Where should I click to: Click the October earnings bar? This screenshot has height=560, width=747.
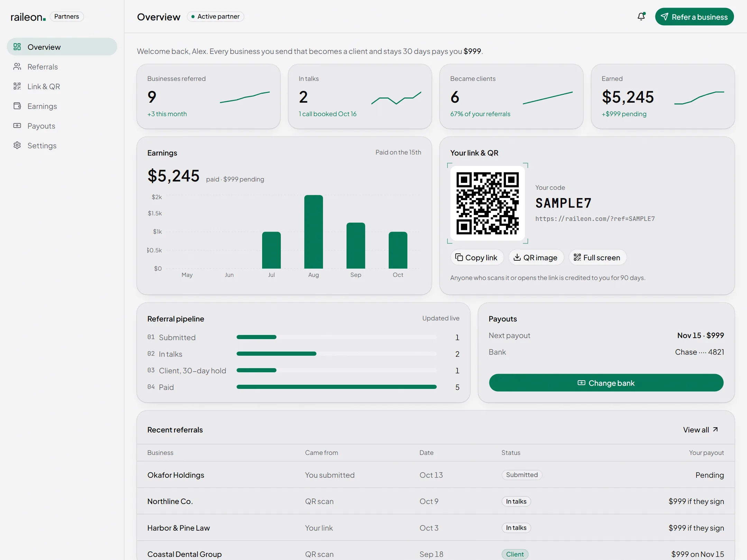coord(398,250)
